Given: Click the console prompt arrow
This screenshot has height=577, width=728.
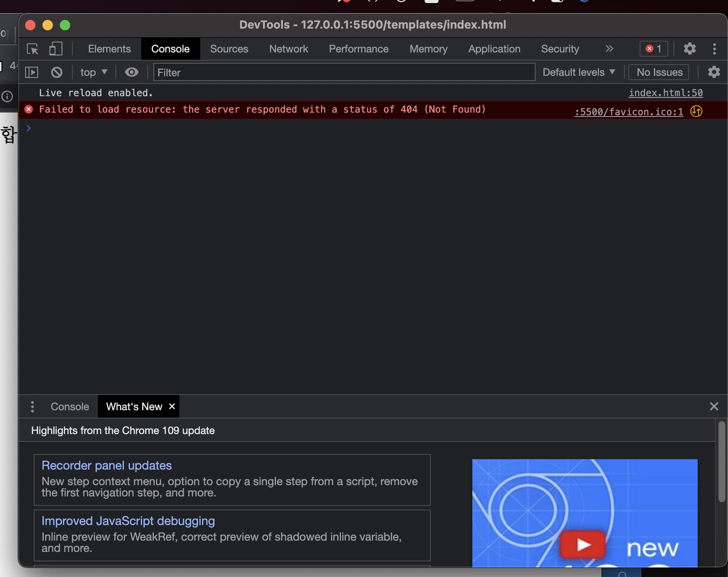Looking at the screenshot, I should click(x=29, y=128).
